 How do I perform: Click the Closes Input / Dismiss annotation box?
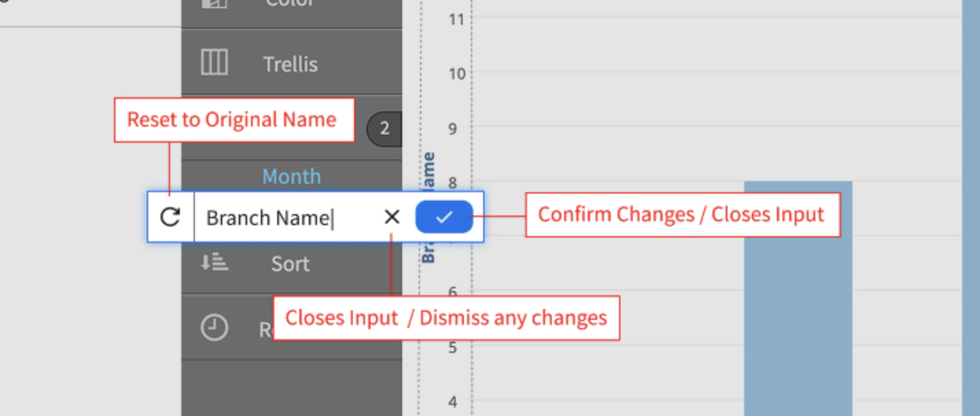coord(447,317)
